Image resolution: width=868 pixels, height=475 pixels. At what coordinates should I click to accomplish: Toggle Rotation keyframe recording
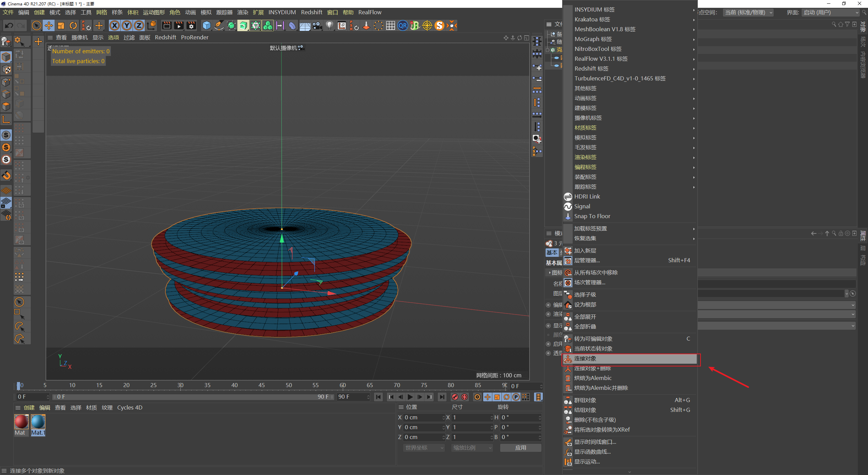[507, 397]
